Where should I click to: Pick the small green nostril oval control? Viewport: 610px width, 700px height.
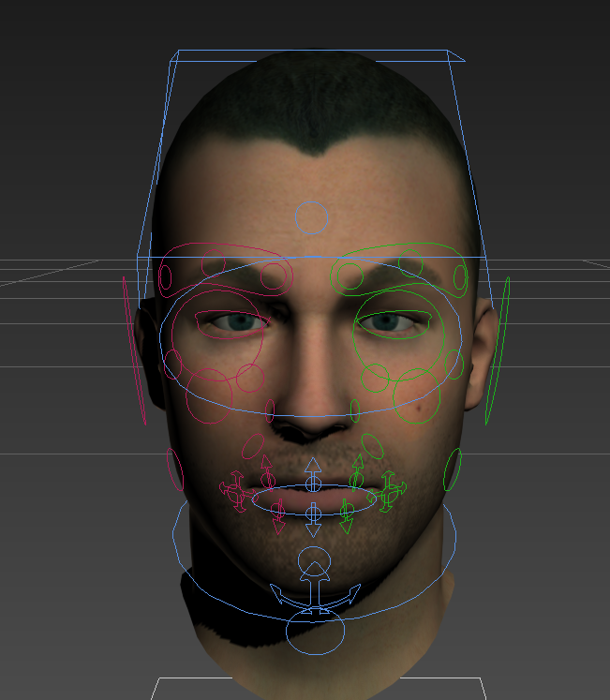coord(355,410)
